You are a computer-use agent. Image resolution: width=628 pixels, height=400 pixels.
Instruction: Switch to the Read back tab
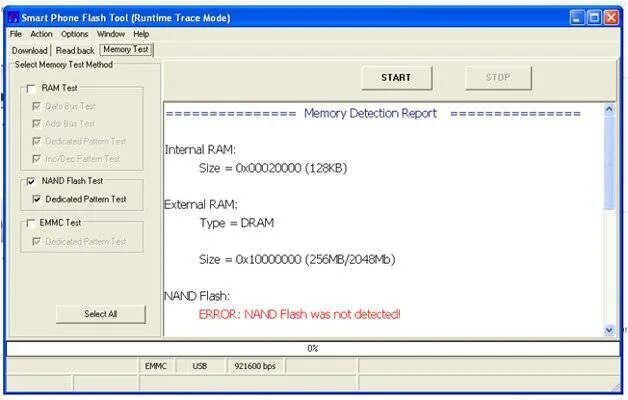pos(75,50)
